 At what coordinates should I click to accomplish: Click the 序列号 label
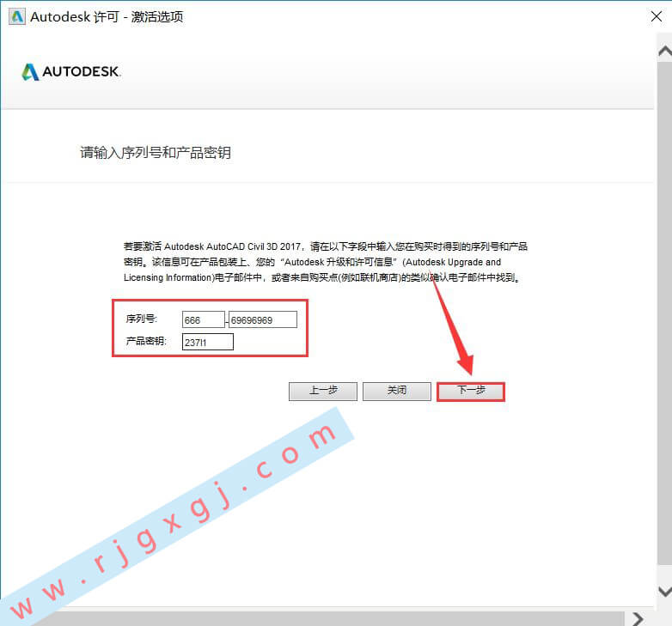click(x=142, y=319)
